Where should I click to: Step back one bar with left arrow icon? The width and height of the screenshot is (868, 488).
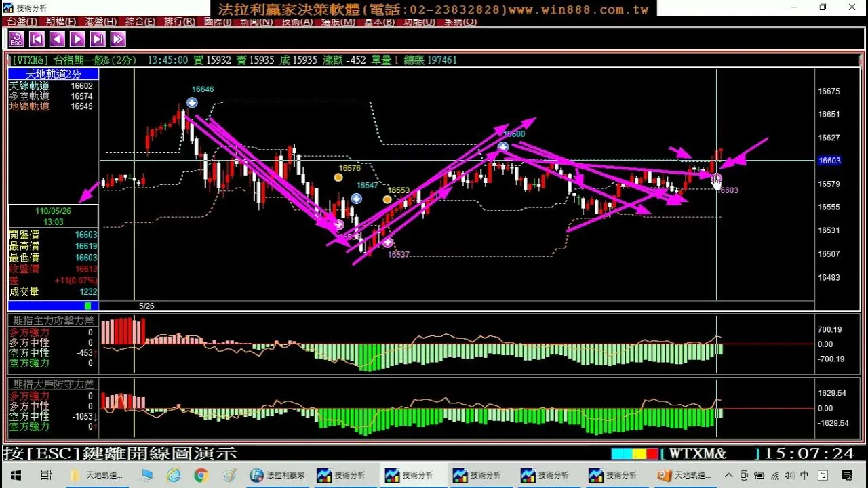[x=57, y=39]
